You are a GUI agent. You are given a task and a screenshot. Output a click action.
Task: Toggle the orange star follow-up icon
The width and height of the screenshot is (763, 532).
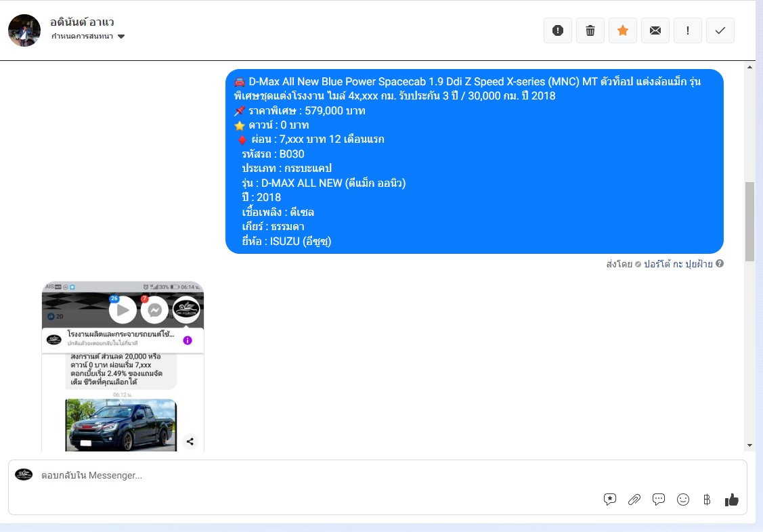point(623,30)
